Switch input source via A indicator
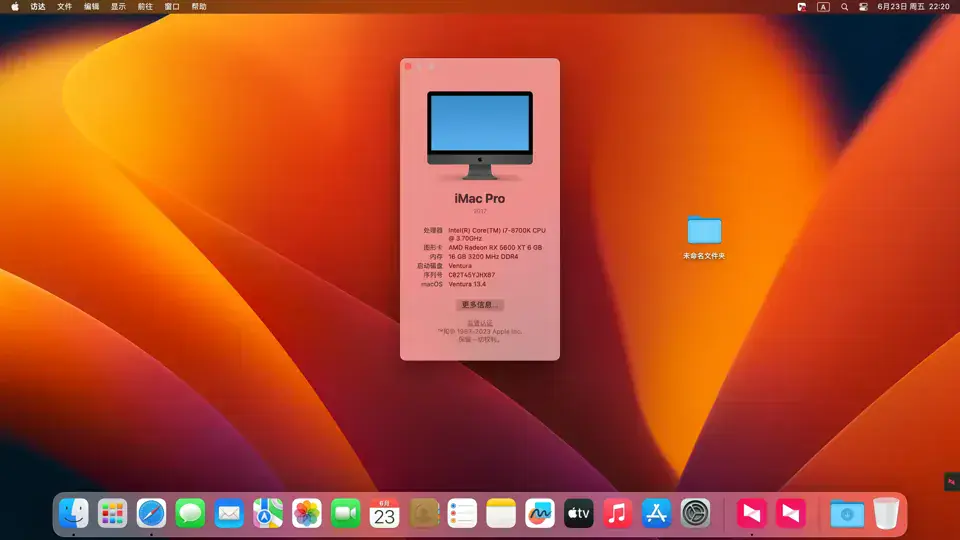The image size is (960, 540). pyautogui.click(x=823, y=7)
